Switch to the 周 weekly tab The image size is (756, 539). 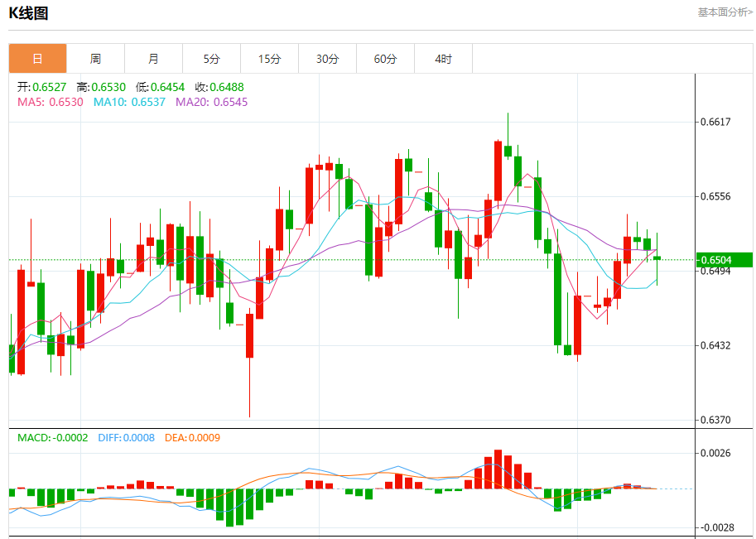[x=95, y=59]
